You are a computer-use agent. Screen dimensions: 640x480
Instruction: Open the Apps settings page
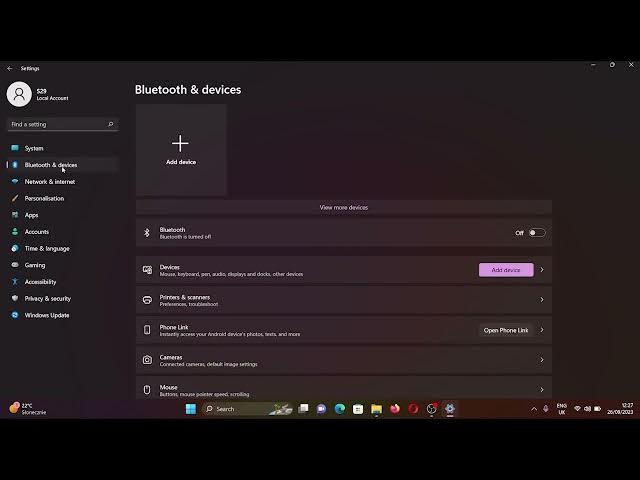click(63, 215)
